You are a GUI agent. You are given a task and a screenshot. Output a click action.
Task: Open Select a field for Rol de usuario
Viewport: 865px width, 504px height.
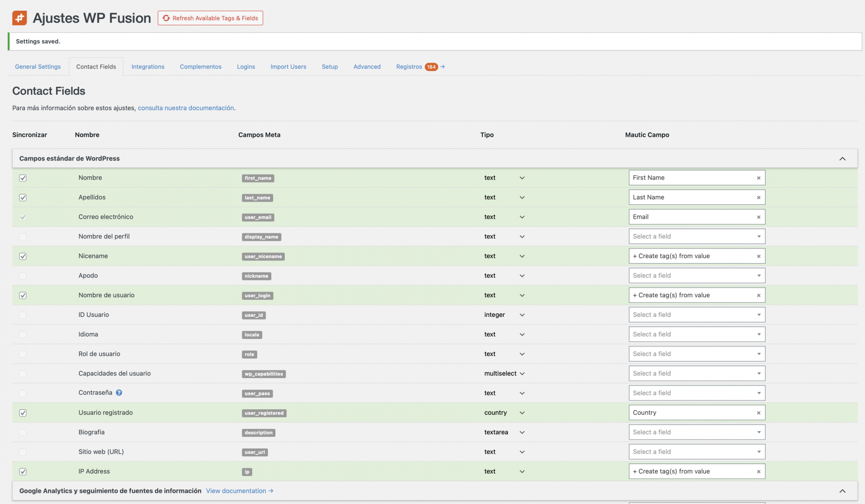[697, 354]
